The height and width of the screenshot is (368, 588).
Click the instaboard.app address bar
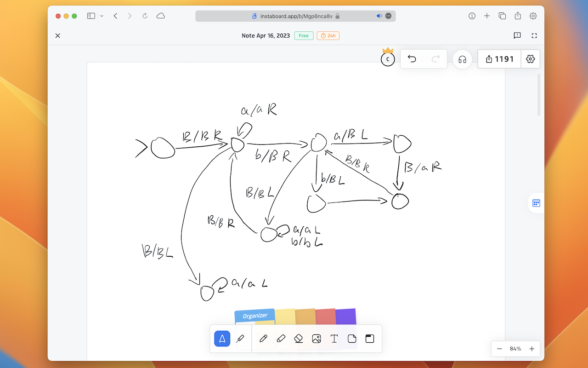click(293, 16)
